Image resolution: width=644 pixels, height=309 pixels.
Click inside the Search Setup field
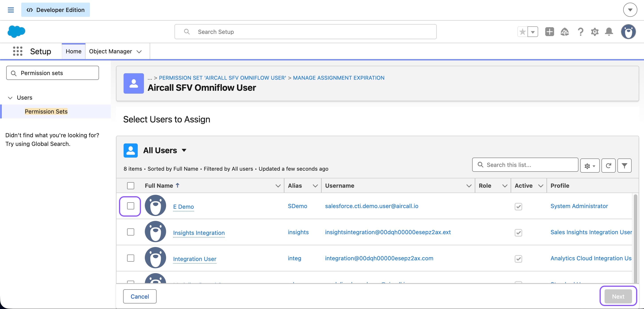[305, 32]
